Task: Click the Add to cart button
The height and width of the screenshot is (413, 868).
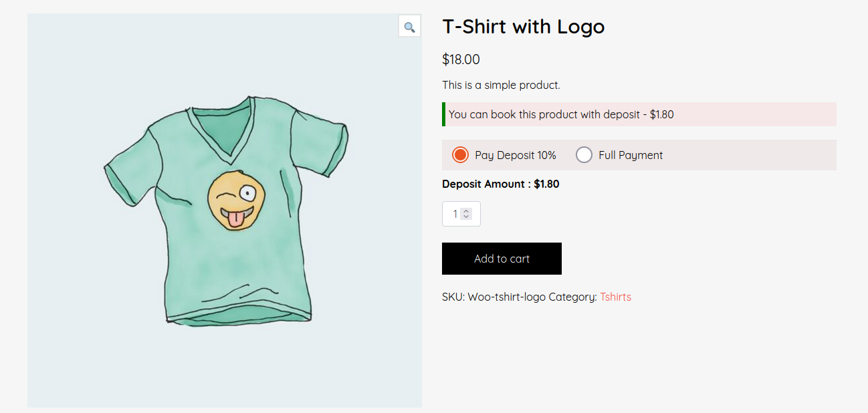Action: pyautogui.click(x=502, y=259)
